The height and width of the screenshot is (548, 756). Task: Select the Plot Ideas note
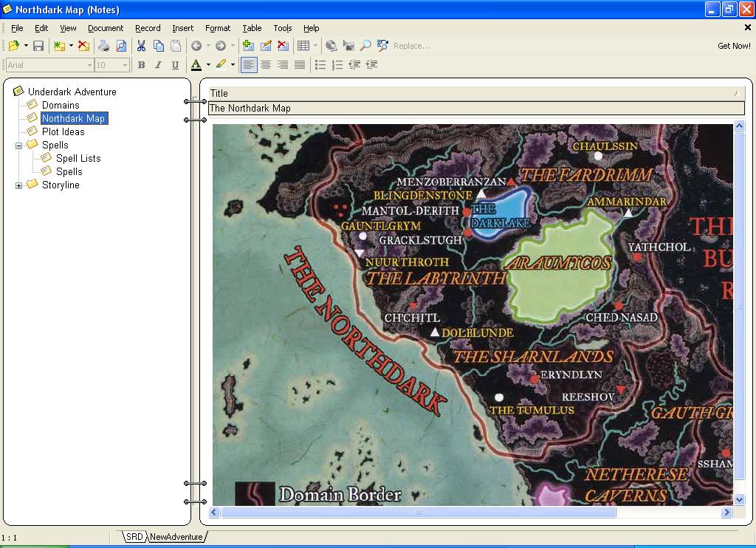coord(63,131)
